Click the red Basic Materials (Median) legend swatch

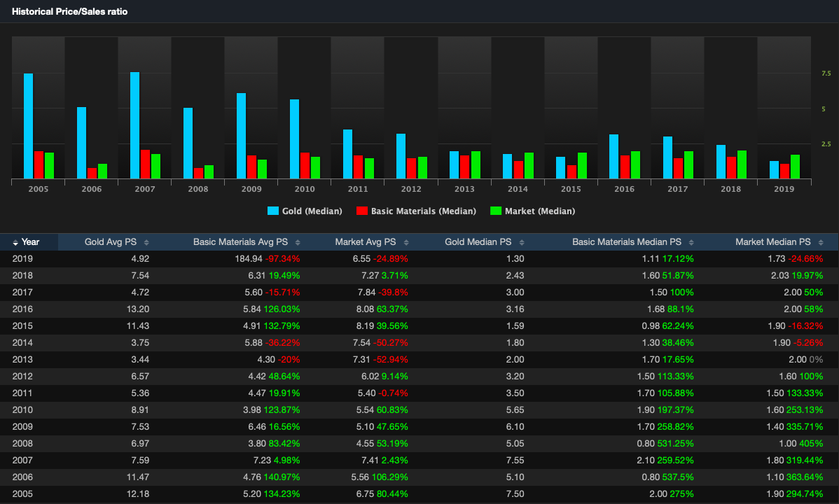point(361,211)
